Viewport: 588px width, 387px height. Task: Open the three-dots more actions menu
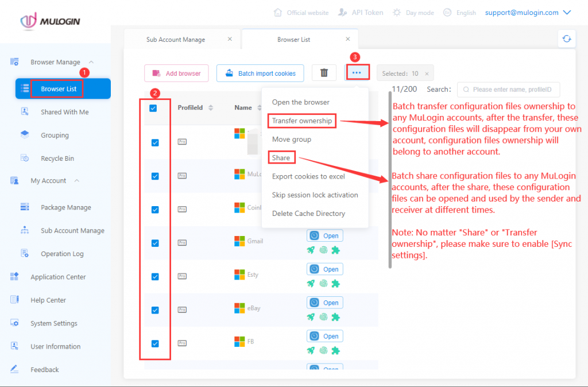357,72
